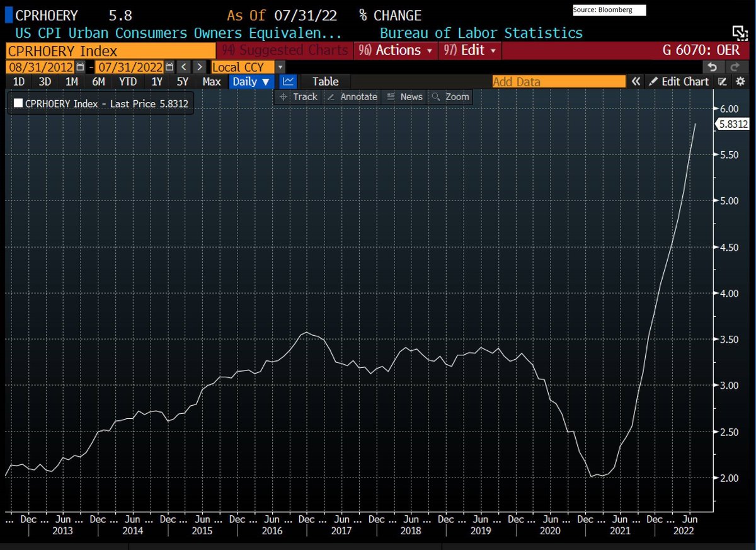This screenshot has width=756, height=550.
Task: Select the 3D range tab
Action: 45,81
